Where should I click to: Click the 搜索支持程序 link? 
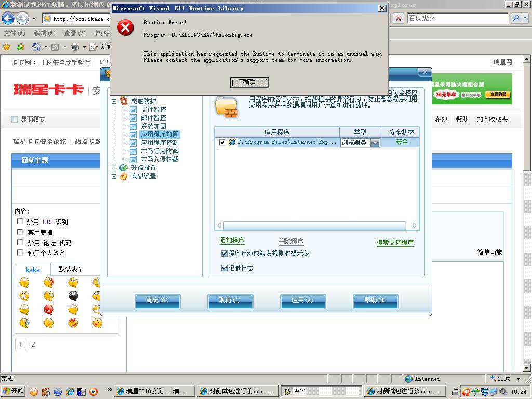[395, 243]
